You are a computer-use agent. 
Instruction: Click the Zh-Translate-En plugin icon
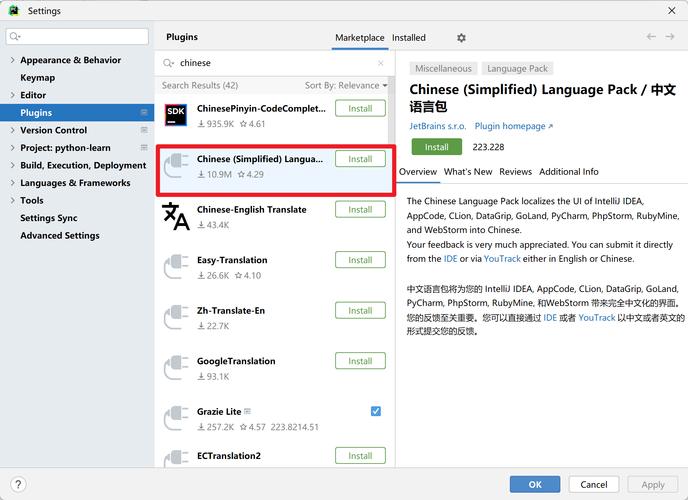point(176,317)
